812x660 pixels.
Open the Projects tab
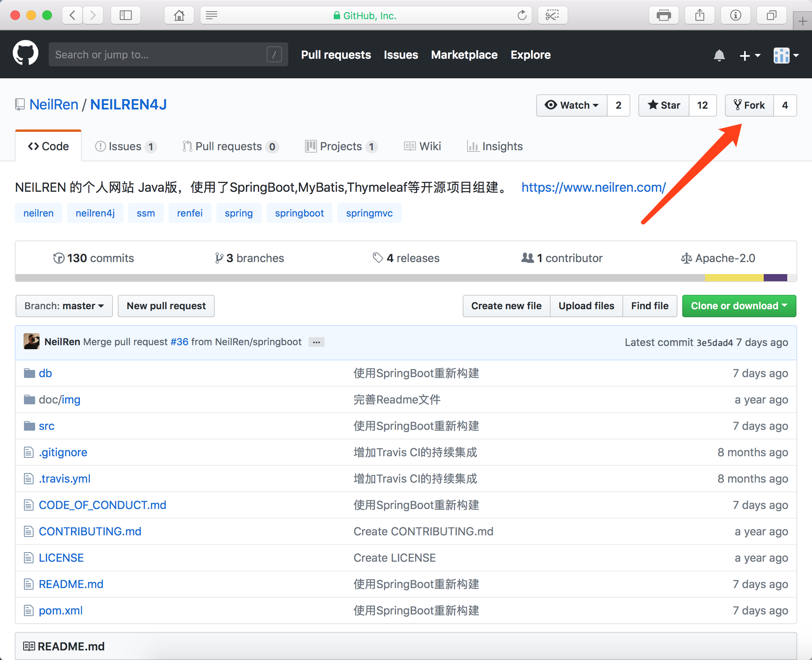341,146
